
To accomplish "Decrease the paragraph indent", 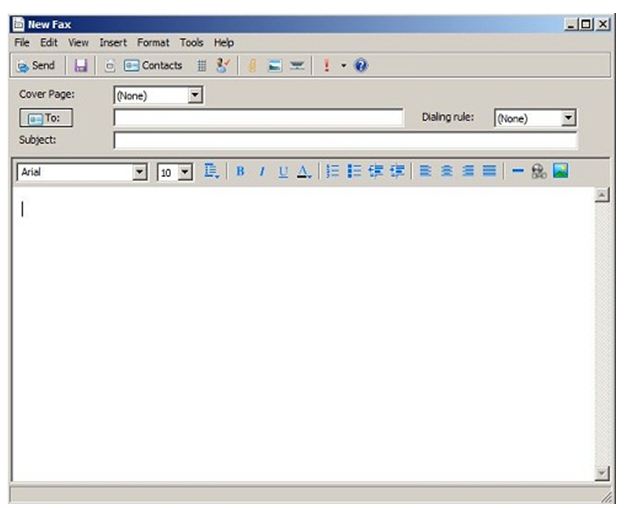I will pos(376,171).
